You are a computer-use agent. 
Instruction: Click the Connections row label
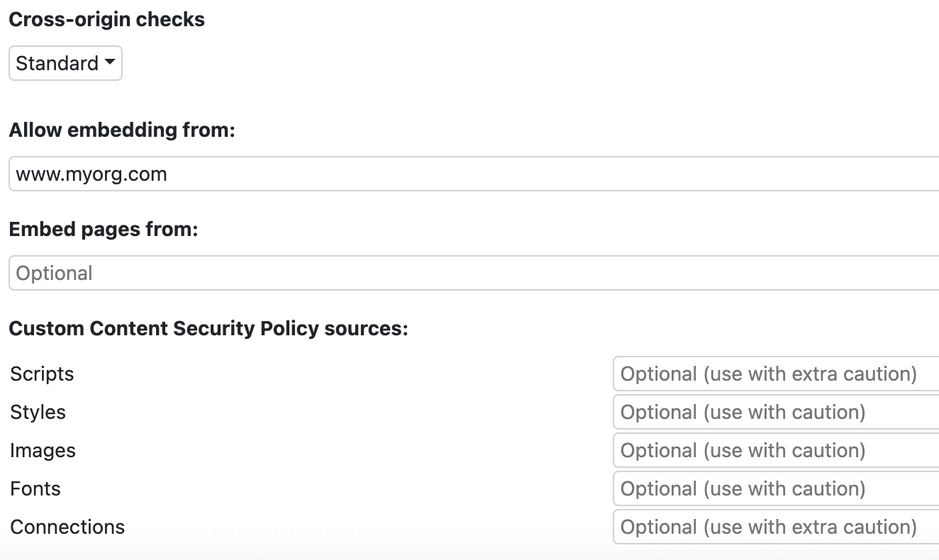pos(67,527)
